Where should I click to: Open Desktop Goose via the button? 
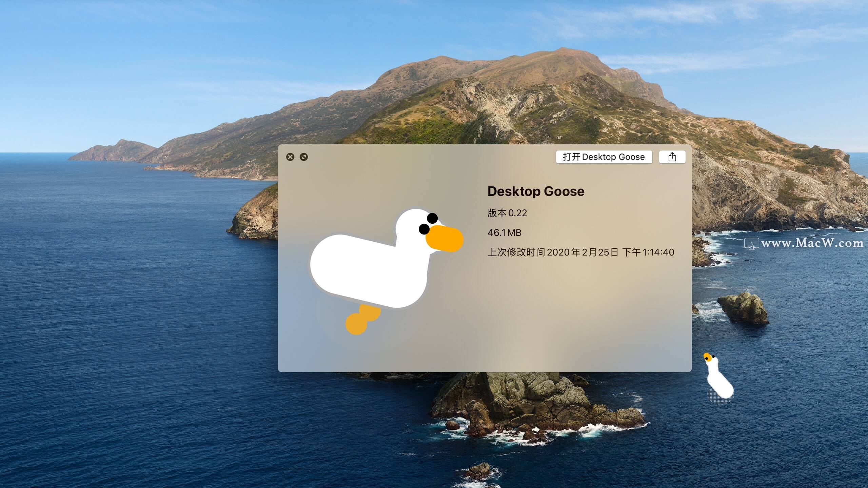coord(602,157)
